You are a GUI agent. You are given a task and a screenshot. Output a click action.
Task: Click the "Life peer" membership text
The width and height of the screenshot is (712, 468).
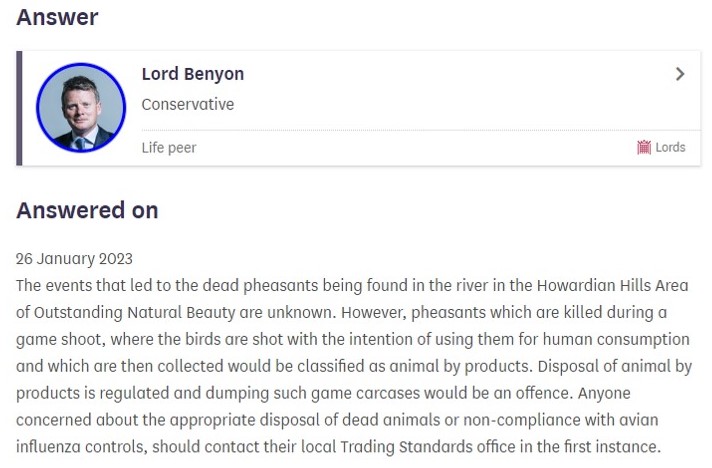[x=169, y=147]
